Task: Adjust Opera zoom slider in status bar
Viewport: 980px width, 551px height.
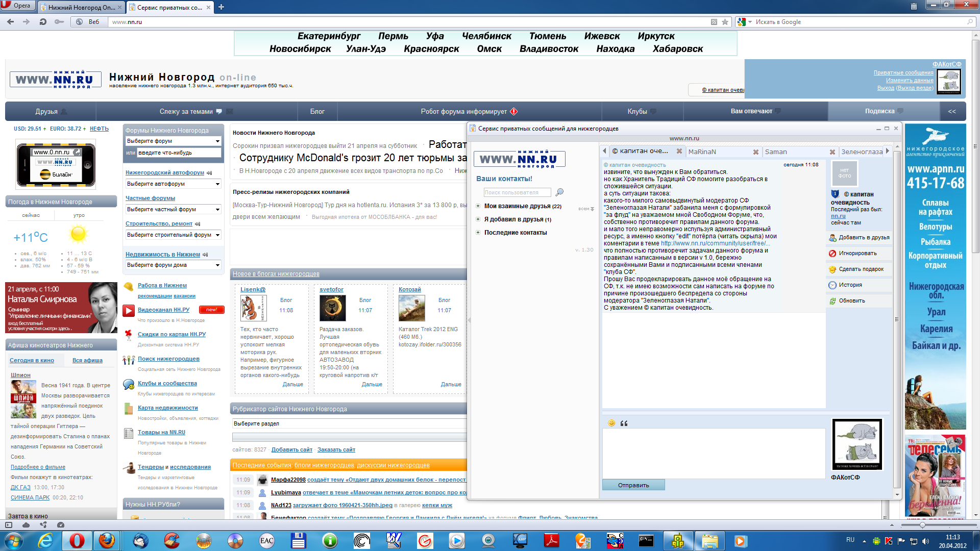Action: 922,525
